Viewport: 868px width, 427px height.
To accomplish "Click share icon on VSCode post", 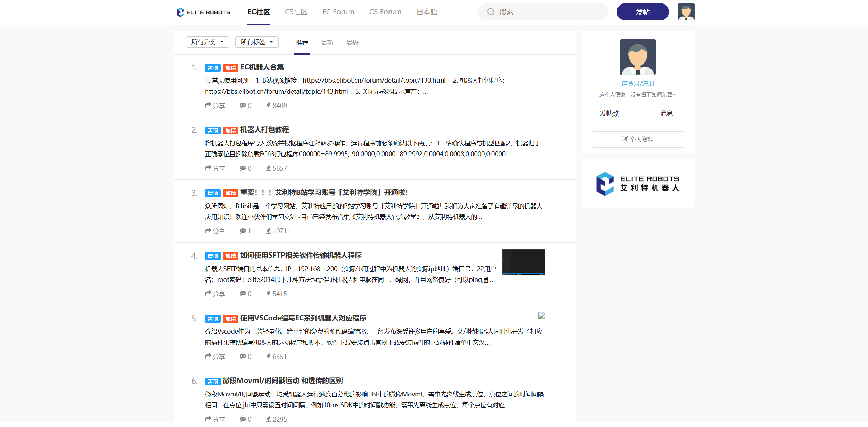I will tap(208, 356).
